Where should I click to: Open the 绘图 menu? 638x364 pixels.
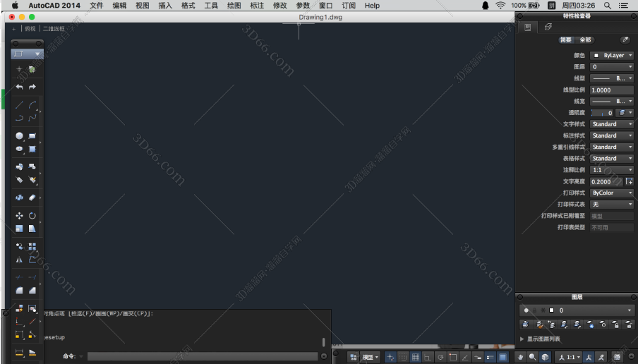point(234,6)
